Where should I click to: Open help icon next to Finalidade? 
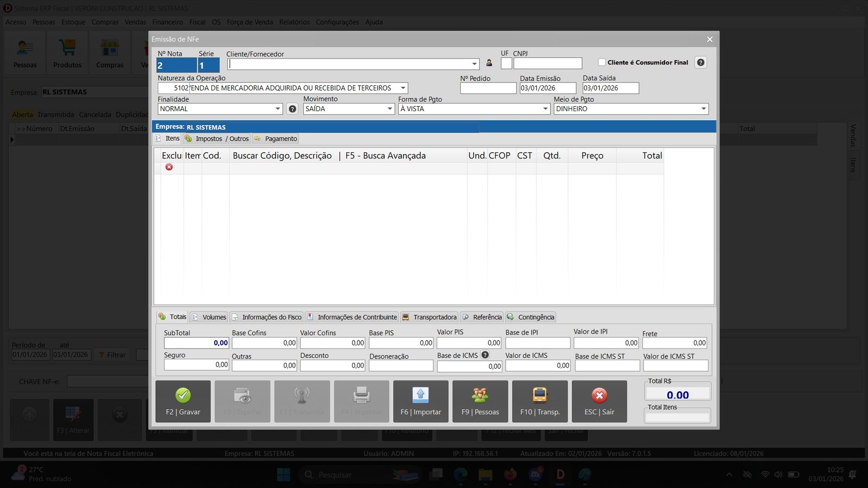click(292, 109)
